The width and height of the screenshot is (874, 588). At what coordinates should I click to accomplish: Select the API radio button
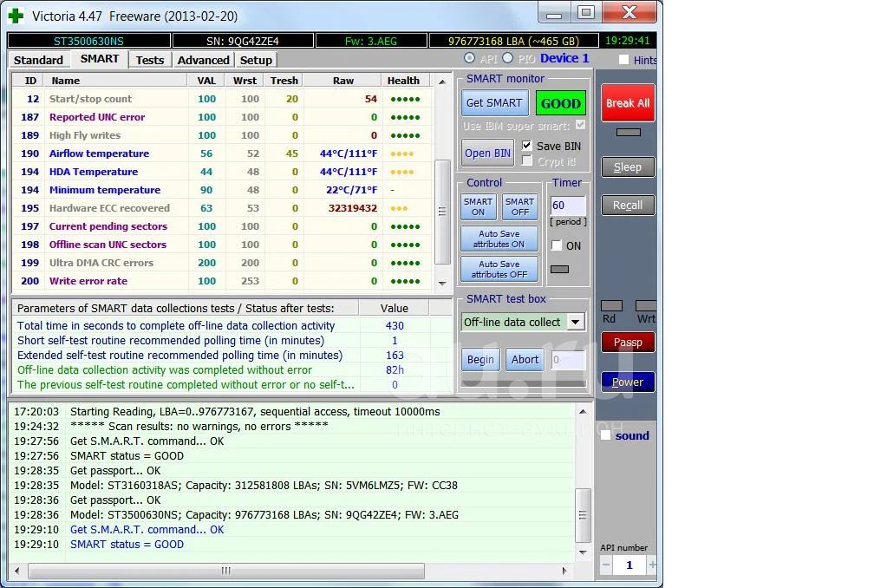(x=469, y=58)
